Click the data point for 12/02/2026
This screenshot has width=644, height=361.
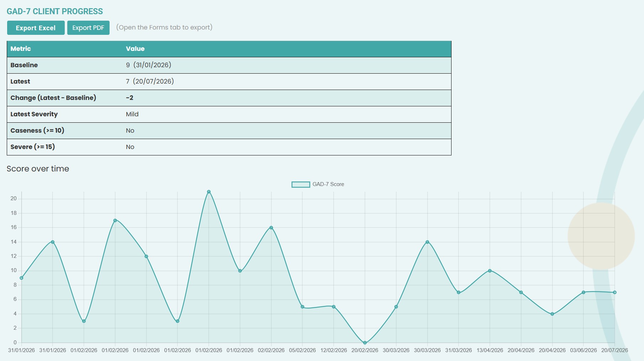(334, 307)
